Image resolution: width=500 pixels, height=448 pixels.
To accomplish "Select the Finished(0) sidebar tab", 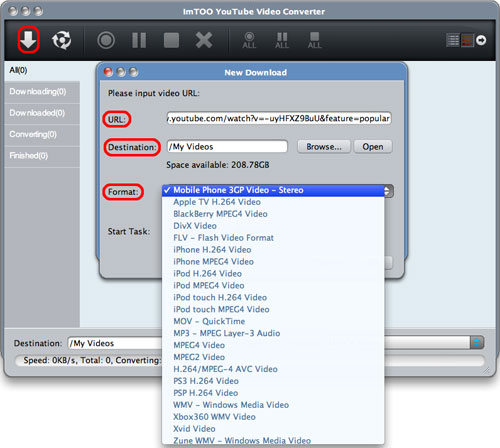I will (x=42, y=156).
